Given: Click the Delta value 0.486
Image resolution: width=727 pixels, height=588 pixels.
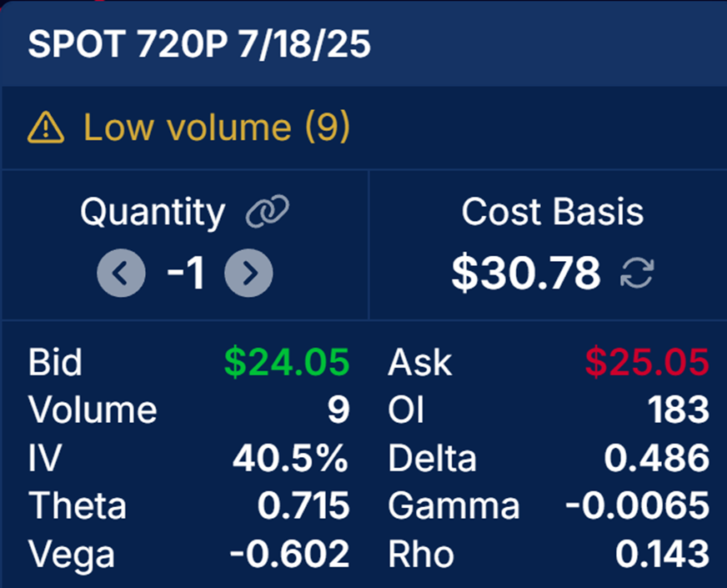Looking at the screenshot, I should pyautogui.click(x=656, y=458).
